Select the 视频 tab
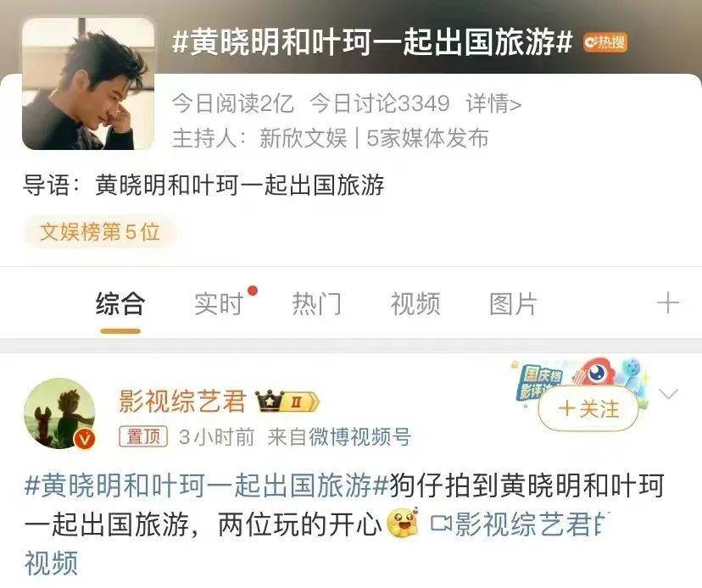This screenshot has width=702, height=588. 415,303
